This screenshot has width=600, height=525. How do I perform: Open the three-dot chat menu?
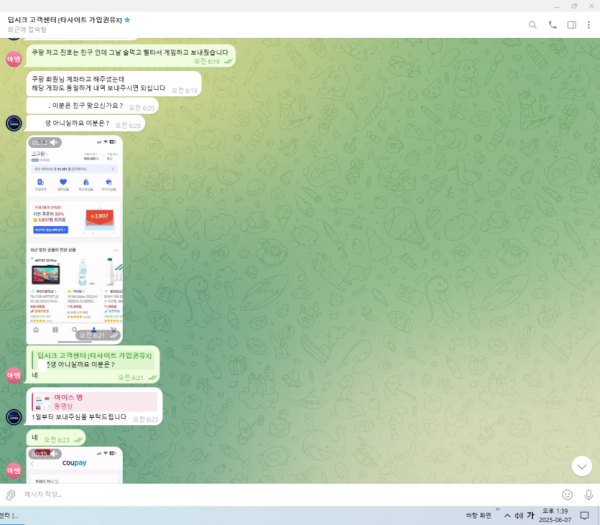(589, 25)
